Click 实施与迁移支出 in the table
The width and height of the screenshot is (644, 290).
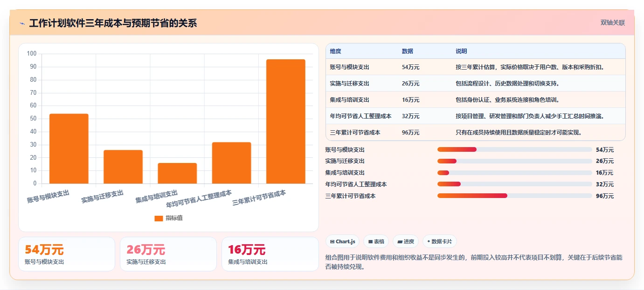[x=349, y=84]
